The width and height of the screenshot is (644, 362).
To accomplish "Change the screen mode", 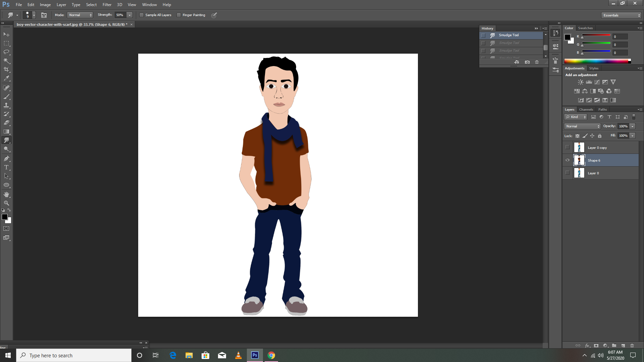I will click(x=6, y=238).
